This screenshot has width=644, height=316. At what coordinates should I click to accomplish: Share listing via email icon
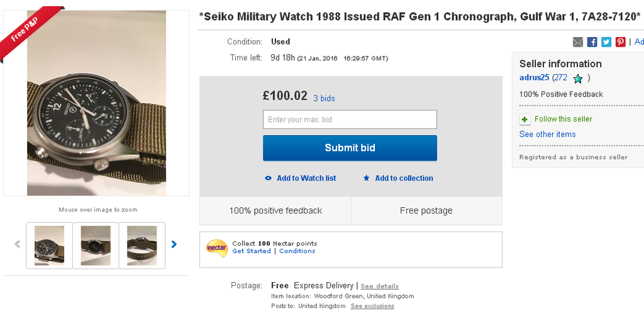pyautogui.click(x=578, y=42)
